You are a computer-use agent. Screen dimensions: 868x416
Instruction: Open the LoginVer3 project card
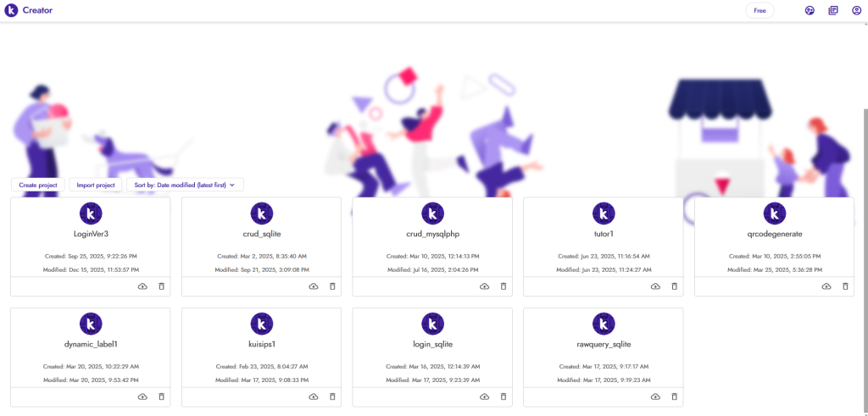click(91, 233)
